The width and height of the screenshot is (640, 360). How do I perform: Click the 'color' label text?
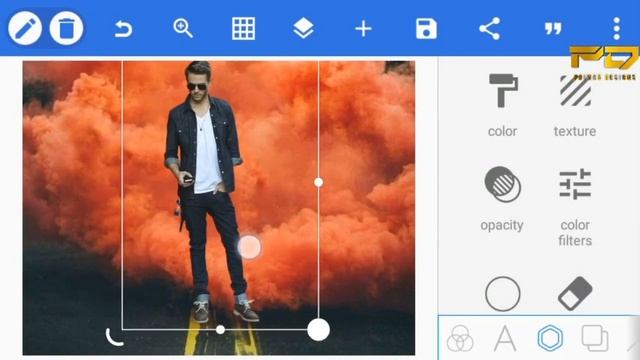[502, 131]
